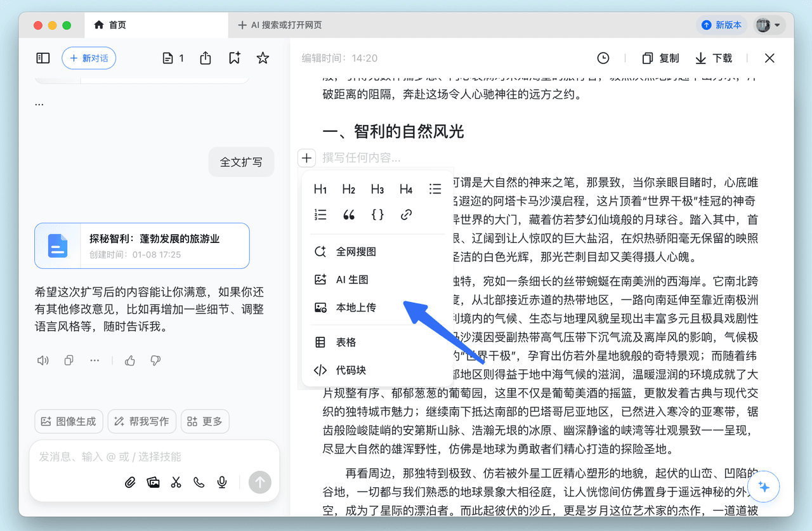Viewport: 812px width, 531px height.
Task: Insert a block quote
Action: (x=349, y=215)
